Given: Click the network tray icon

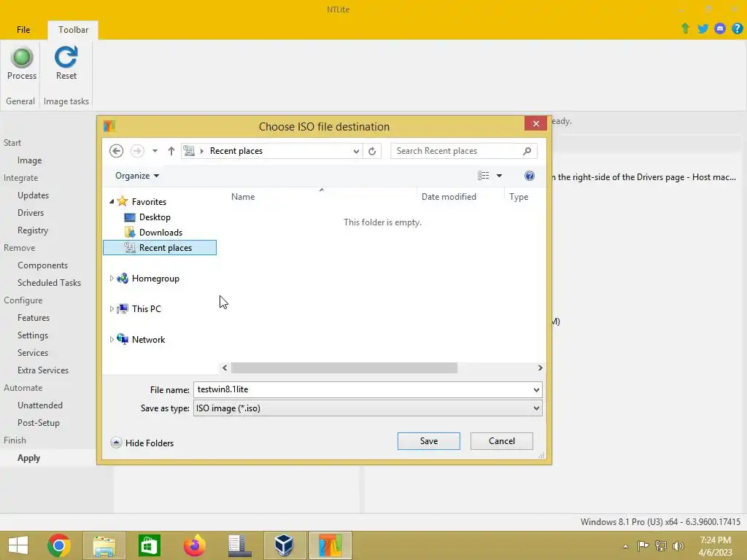Looking at the screenshot, I should click(660, 545).
